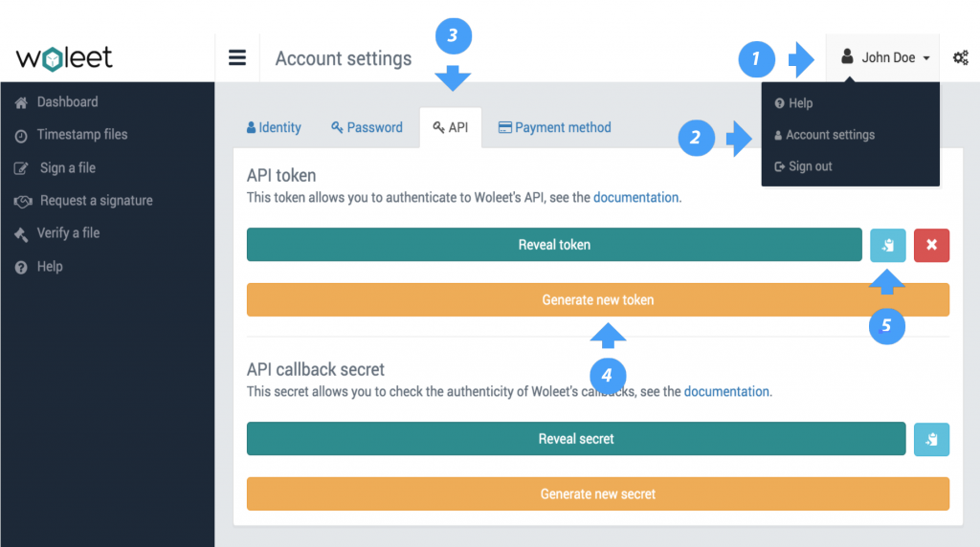The image size is (980, 547).
Task: Click the API callback secret heading
Action: click(316, 370)
